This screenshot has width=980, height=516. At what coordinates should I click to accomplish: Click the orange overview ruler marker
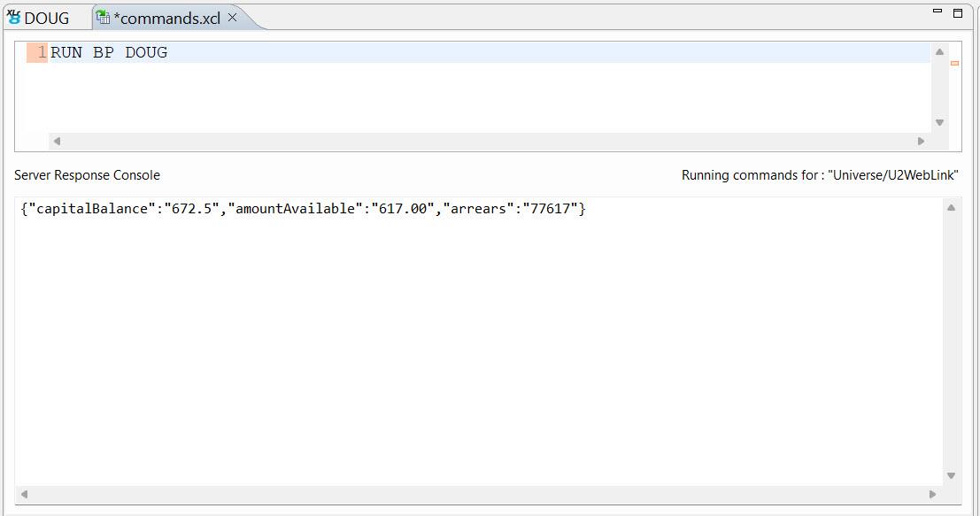click(954, 63)
